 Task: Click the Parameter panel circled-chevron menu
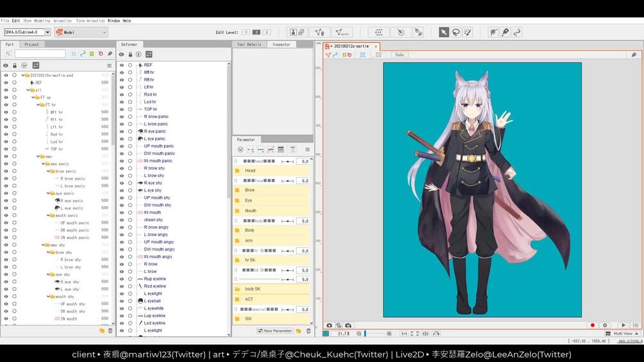click(240, 150)
